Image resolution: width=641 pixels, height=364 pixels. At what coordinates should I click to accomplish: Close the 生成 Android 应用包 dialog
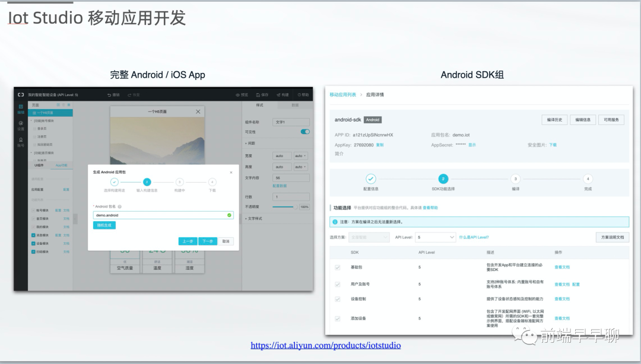coord(231,173)
